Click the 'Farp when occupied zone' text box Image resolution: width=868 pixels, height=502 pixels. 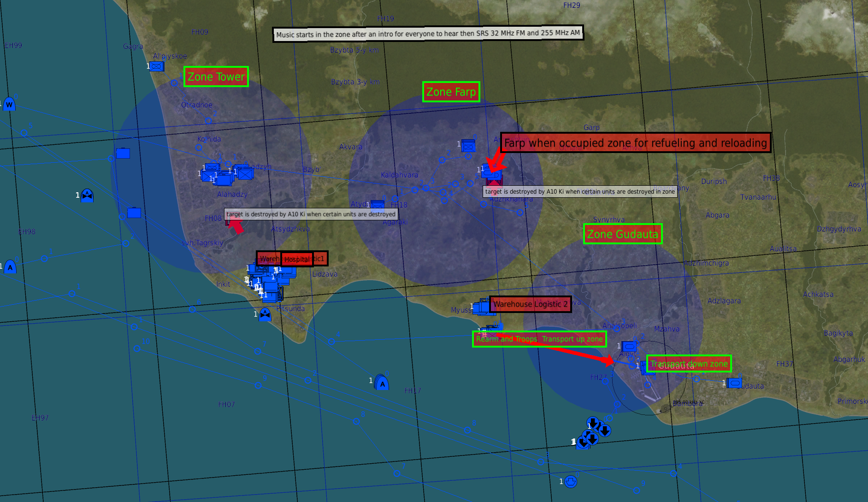(x=636, y=143)
